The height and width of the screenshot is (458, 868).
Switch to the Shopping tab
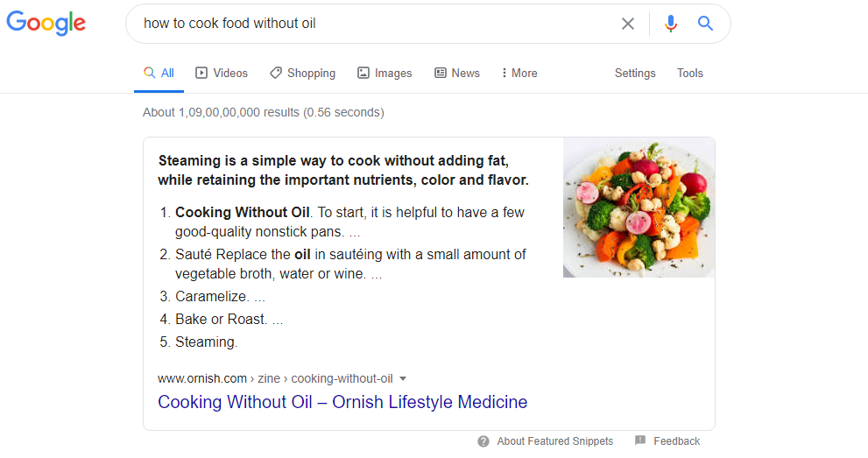[302, 74]
